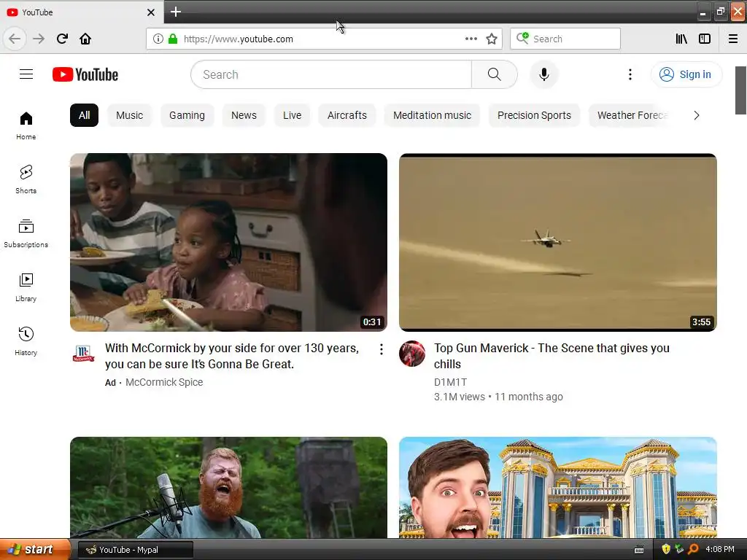The height and width of the screenshot is (560, 747).
Task: Play the Top Gun jet thumbnail
Action: coord(558,242)
